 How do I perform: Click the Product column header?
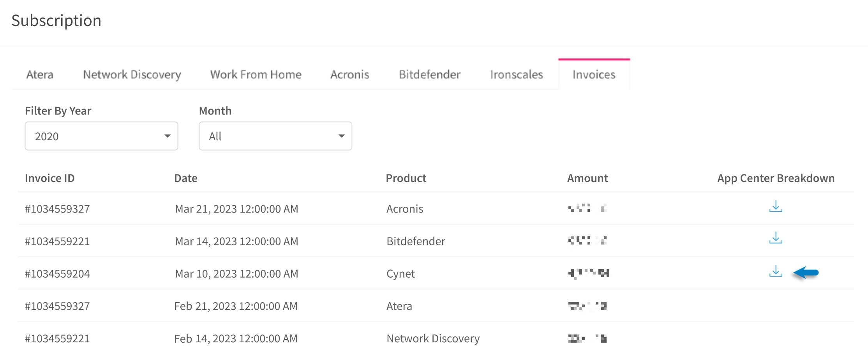pyautogui.click(x=406, y=178)
